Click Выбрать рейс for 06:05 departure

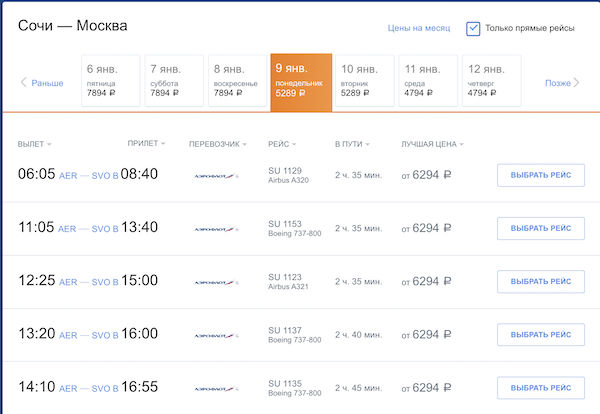coord(540,175)
